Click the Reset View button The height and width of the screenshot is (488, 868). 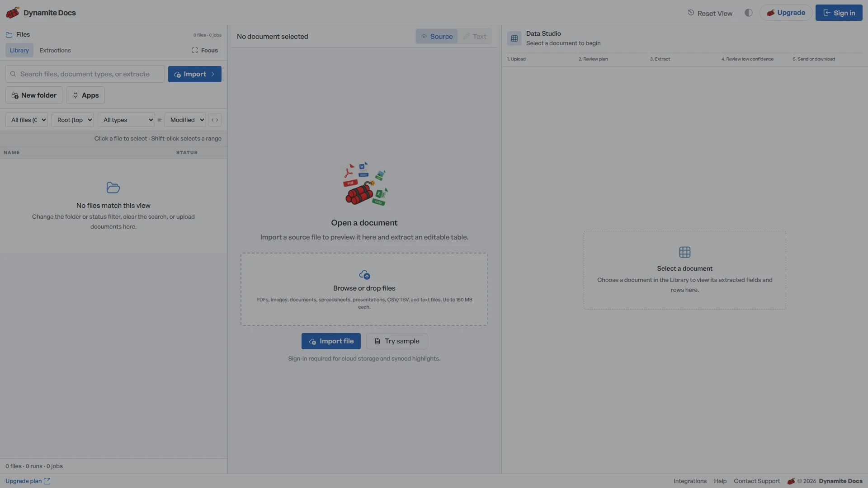coord(710,13)
